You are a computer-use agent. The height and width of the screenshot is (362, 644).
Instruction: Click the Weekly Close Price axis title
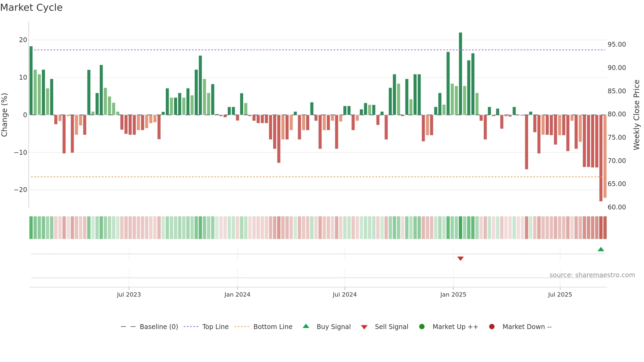coord(636,115)
